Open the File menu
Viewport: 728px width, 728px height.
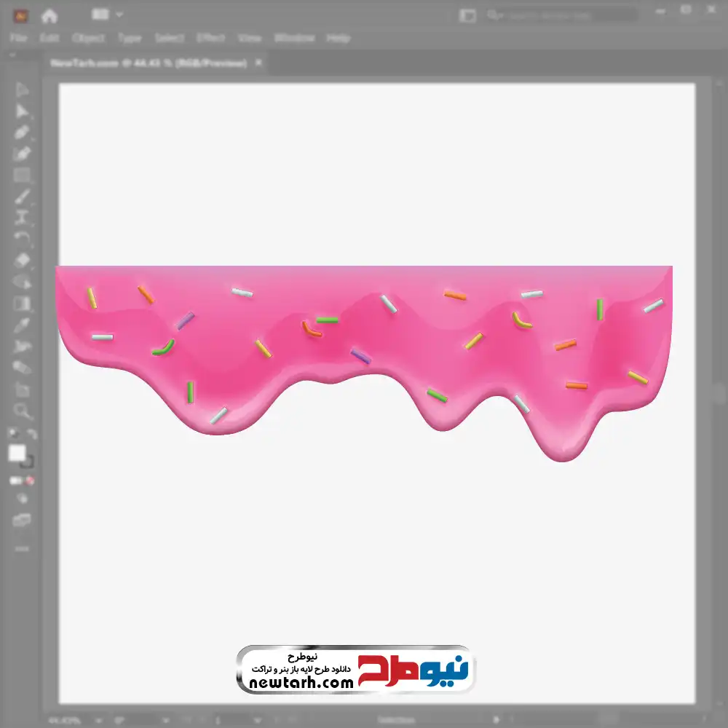pyautogui.click(x=18, y=38)
